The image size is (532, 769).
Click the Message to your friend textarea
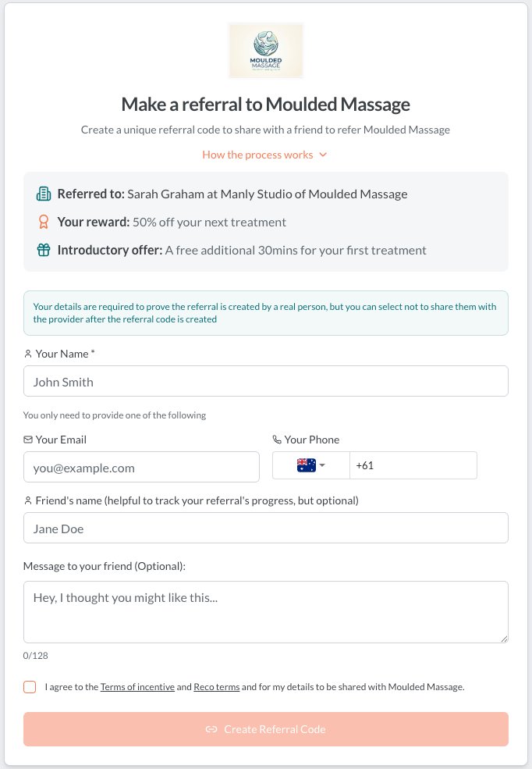click(266, 612)
